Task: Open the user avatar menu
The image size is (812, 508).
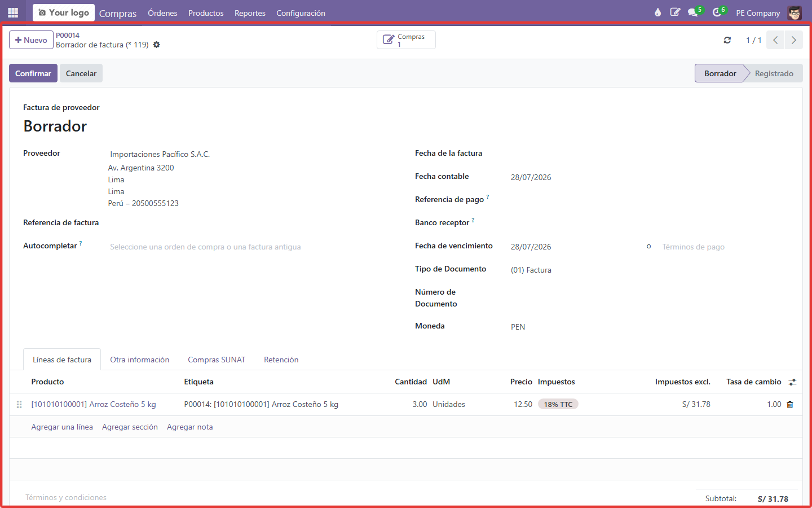Action: 795,12
